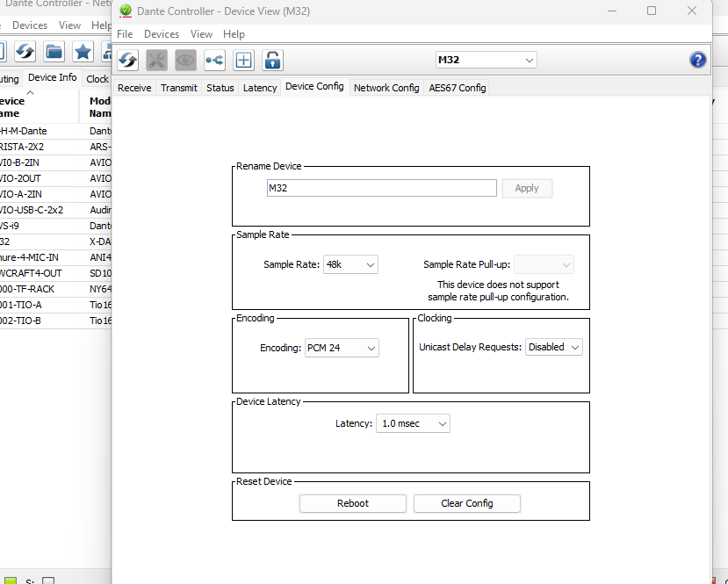Open the M32 device selector dropdown
This screenshot has width=728, height=584.
[x=487, y=60]
